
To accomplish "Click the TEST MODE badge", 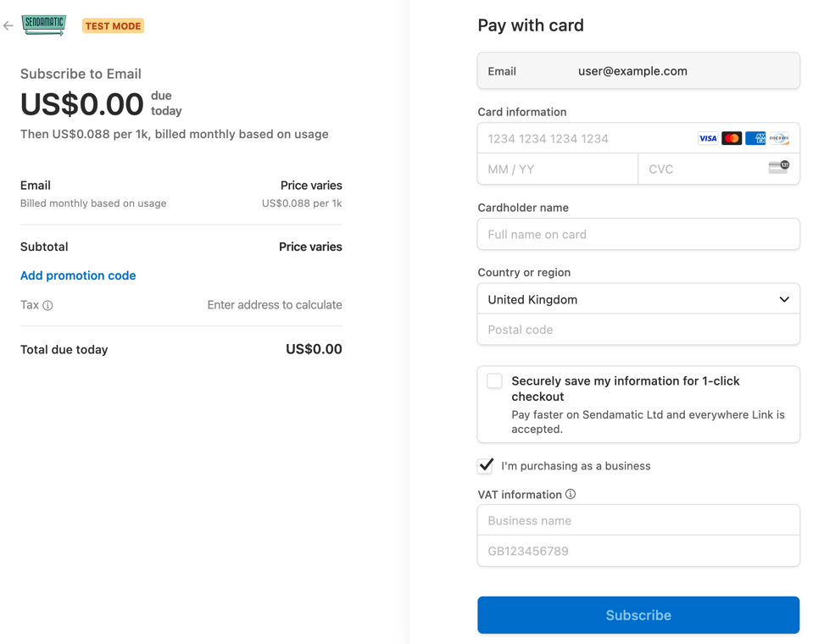I will tap(113, 25).
